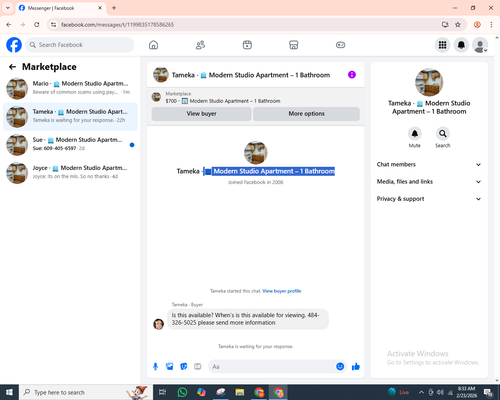Click Tameka's message about viewing availability
Screen dimensions: 500x400
(248, 319)
